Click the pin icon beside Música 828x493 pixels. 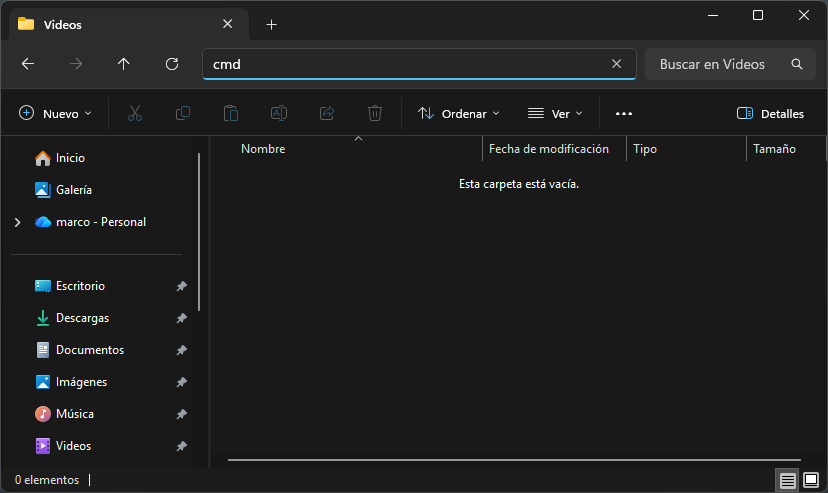[x=181, y=414]
